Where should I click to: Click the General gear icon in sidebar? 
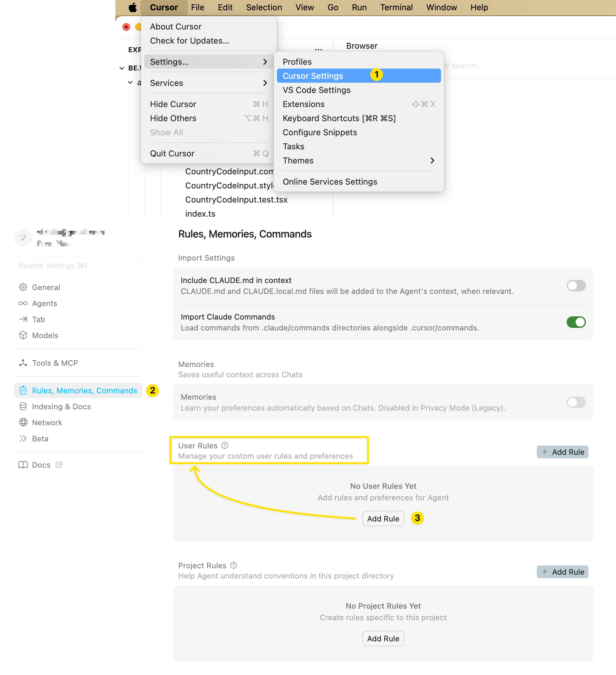(23, 287)
